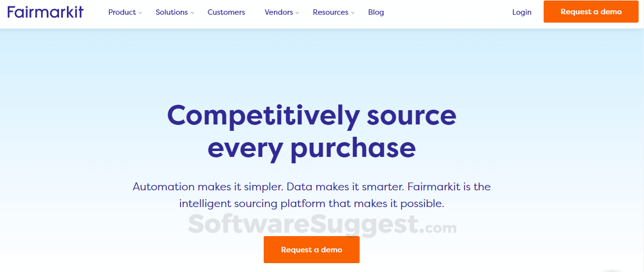Click the "Competitively source" headline line
The image size is (644, 272).
pos(311,116)
